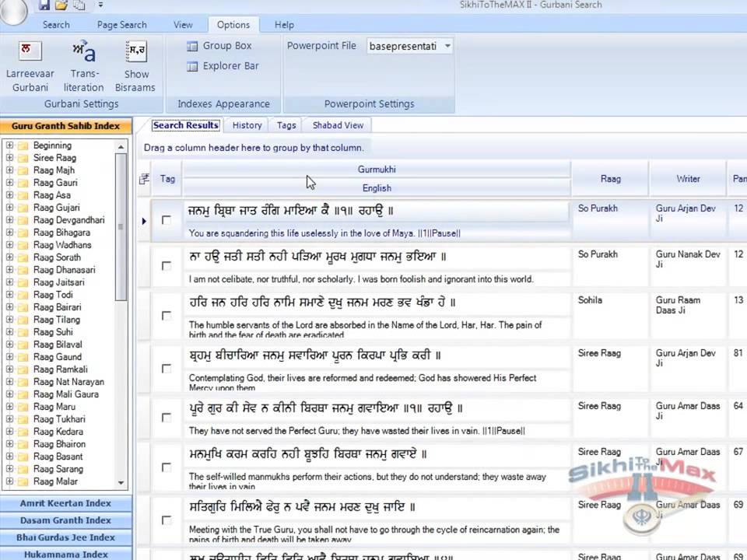The height and width of the screenshot is (560, 747).
Task: Enable Transliteration icon
Action: (84, 51)
